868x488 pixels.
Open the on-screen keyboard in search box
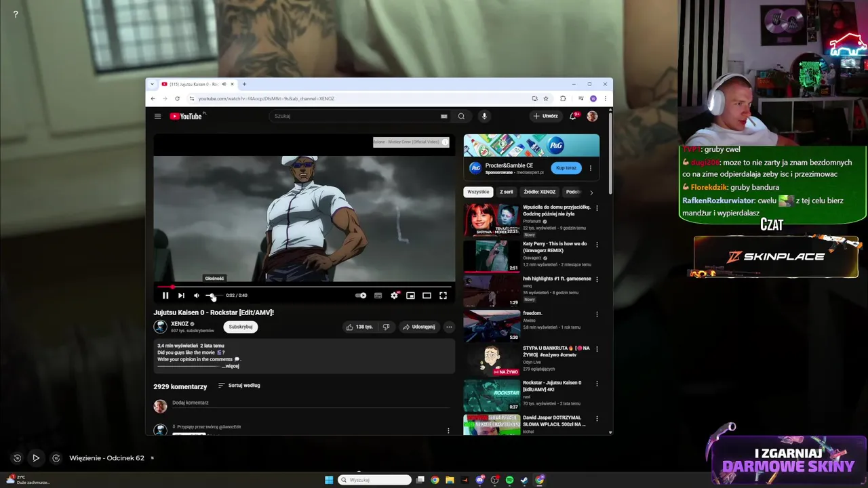click(x=444, y=116)
